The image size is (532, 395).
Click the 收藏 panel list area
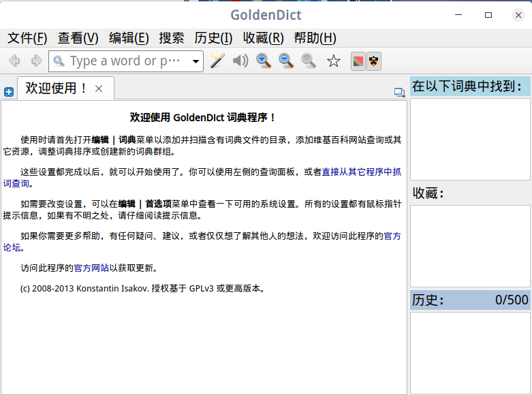pos(470,246)
